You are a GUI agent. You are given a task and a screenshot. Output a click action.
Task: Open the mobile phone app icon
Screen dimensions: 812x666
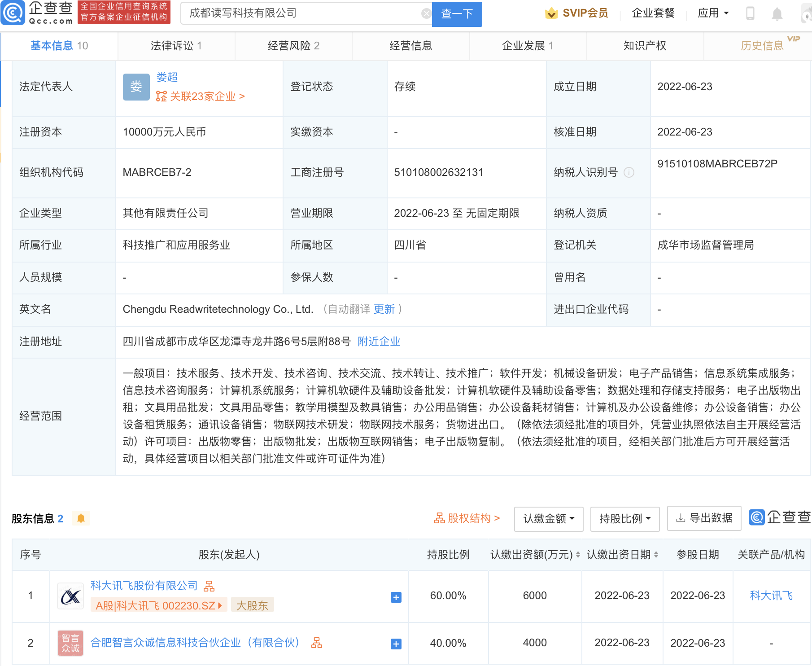pos(750,13)
